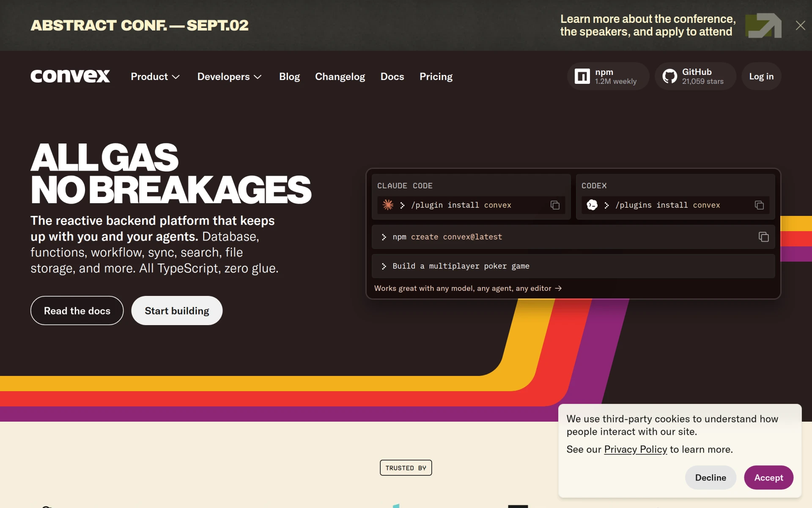
Task: Open the Pricing page
Action: click(x=436, y=77)
